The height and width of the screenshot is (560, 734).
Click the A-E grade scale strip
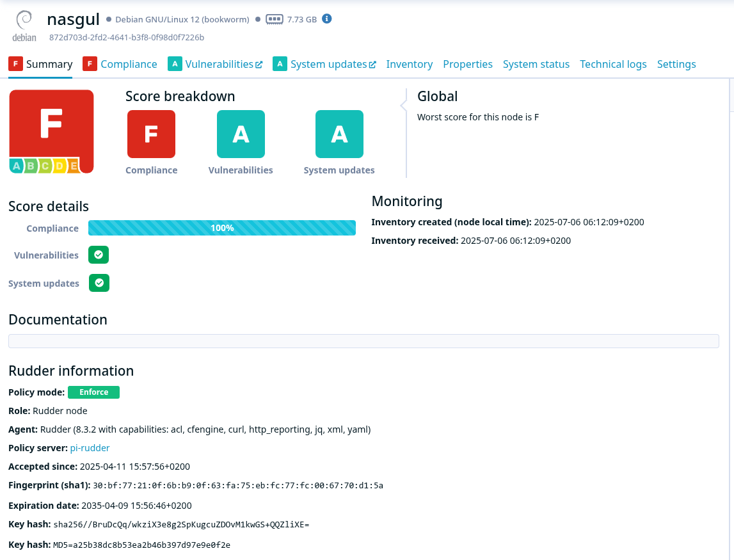(x=44, y=165)
